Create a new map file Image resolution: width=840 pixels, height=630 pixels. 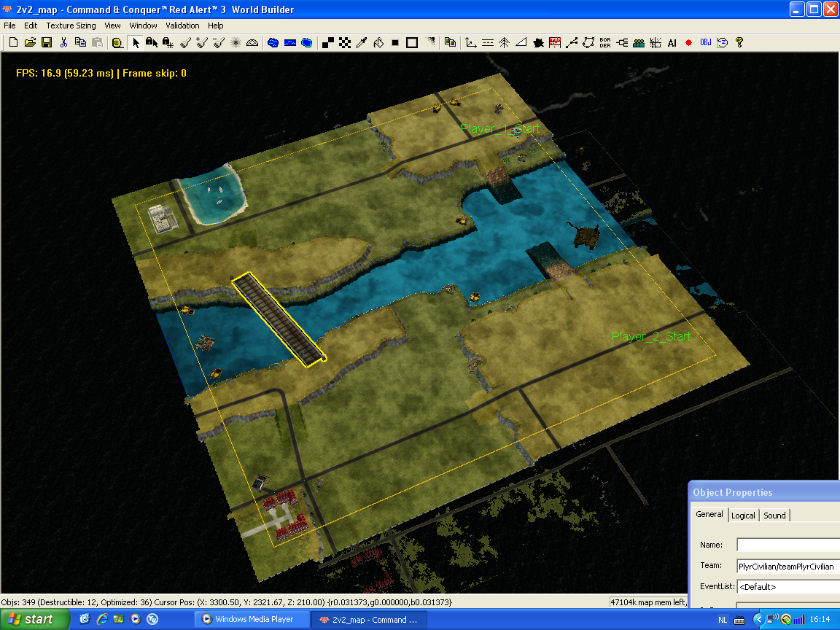(x=13, y=43)
